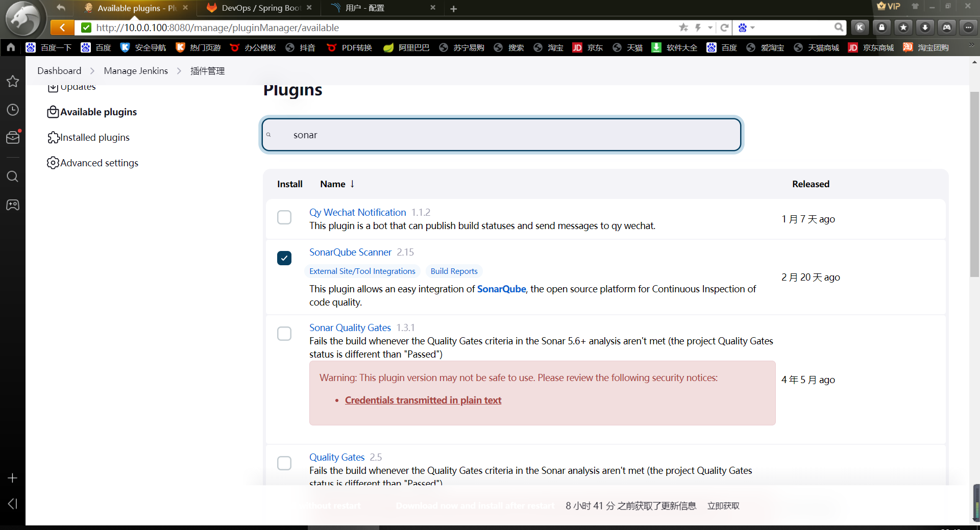Image resolution: width=980 pixels, height=530 pixels.
Task: Open the Available plugins sidebar item
Action: coord(92,112)
